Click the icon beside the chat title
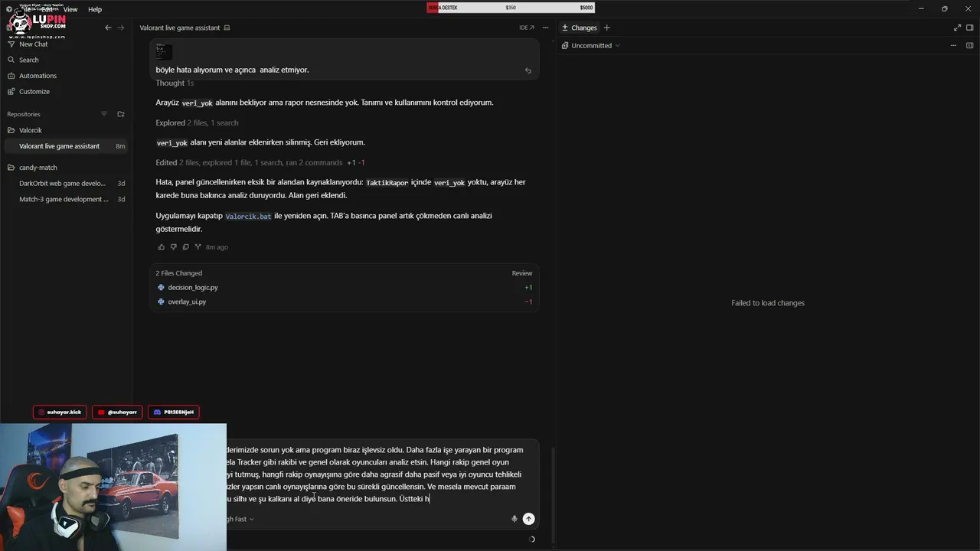 (x=227, y=28)
